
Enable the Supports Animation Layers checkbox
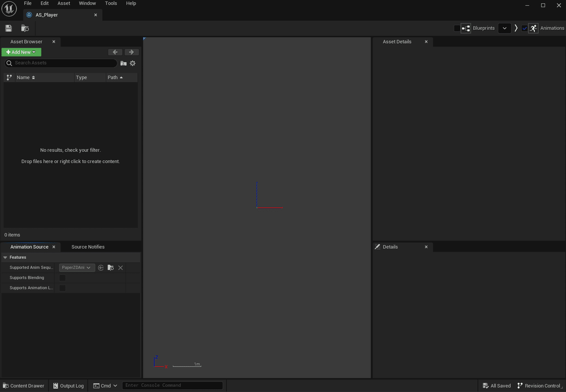(62, 288)
